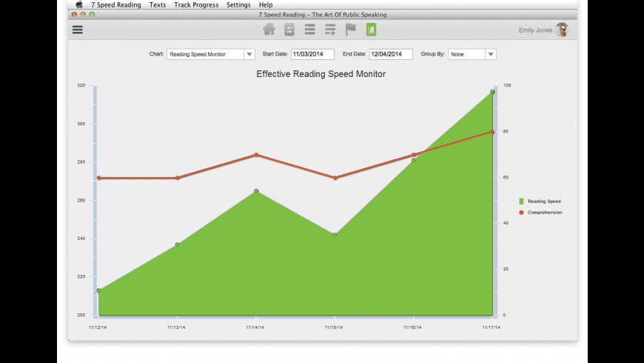This screenshot has height=363, width=644.
Task: Open the Settings menu
Action: tap(238, 5)
